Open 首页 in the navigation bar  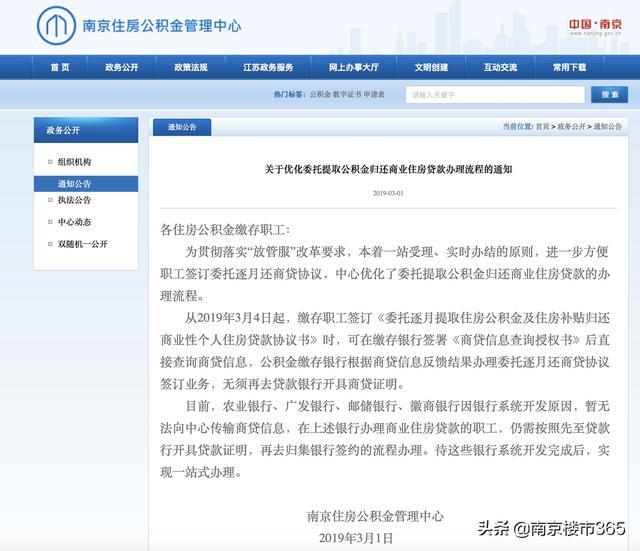tap(60, 67)
